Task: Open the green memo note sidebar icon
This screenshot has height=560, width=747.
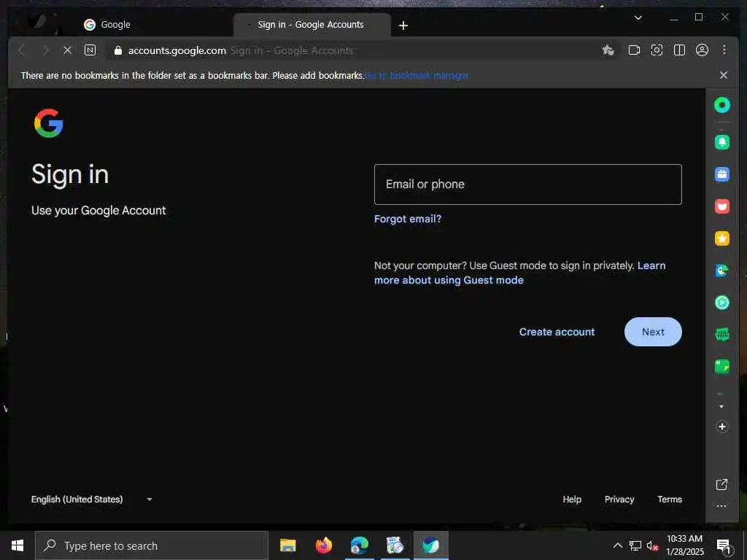Action: point(721,367)
